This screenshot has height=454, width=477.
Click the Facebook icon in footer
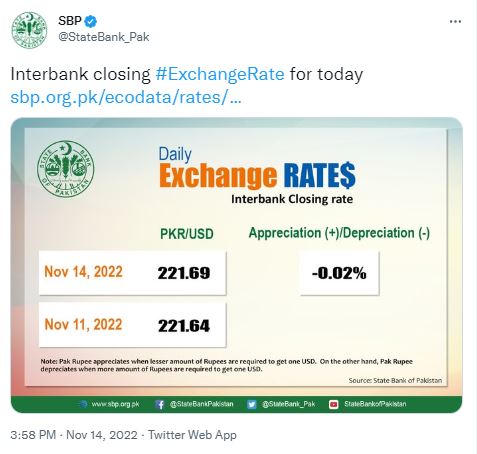tap(160, 404)
